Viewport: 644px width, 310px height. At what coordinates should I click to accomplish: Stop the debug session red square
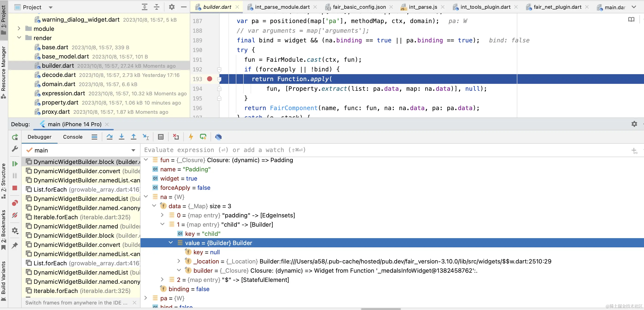coord(15,188)
